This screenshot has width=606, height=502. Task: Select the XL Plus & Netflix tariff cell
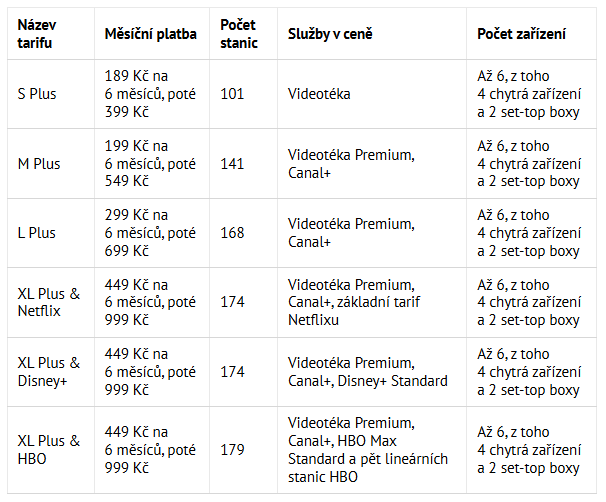[x=49, y=302]
